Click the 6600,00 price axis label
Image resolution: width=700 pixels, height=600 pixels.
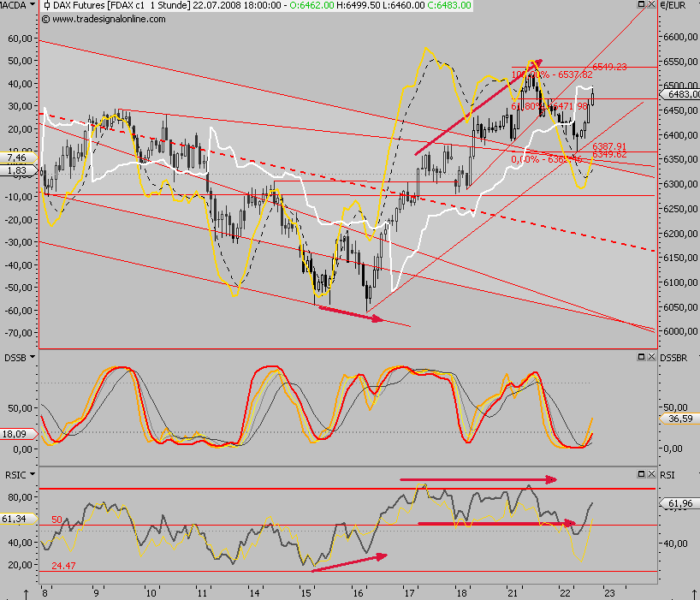click(681, 37)
